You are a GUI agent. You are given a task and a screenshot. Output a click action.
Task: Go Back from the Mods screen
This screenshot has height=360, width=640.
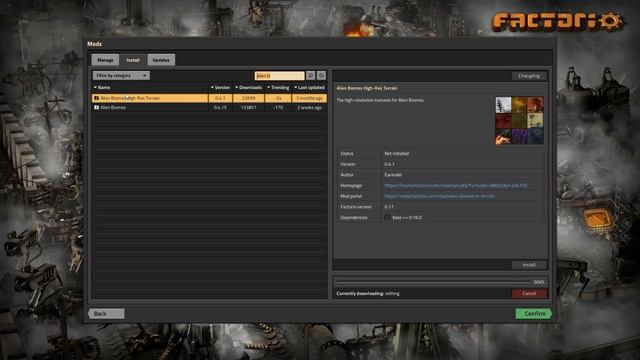coord(107,313)
